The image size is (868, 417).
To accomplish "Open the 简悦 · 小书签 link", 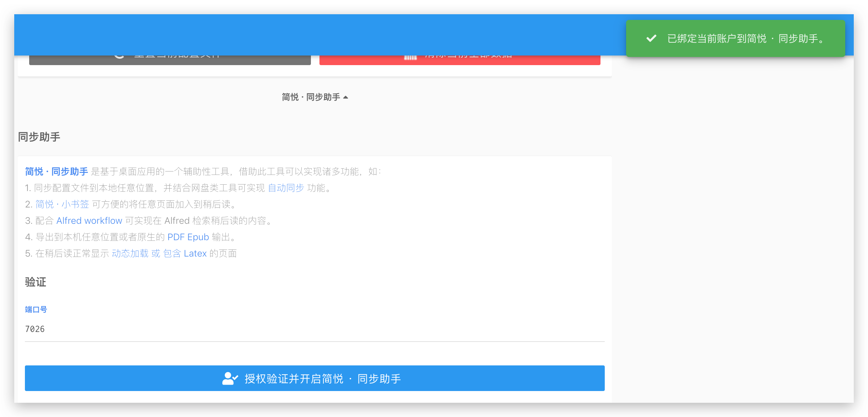I will (62, 204).
